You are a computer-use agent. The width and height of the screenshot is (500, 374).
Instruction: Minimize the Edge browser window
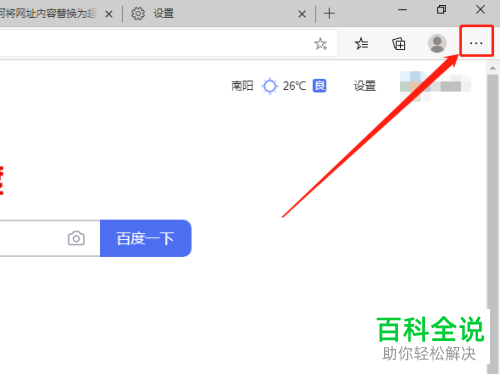402,10
